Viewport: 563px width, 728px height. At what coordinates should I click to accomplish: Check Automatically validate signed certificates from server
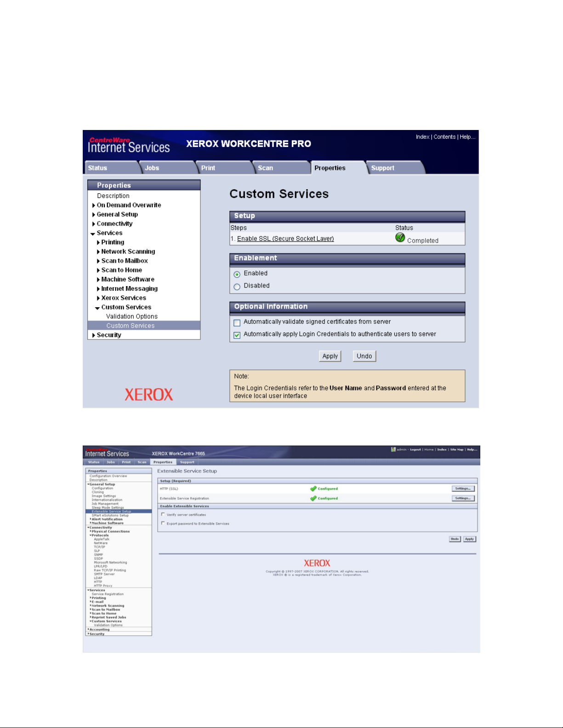point(237,323)
